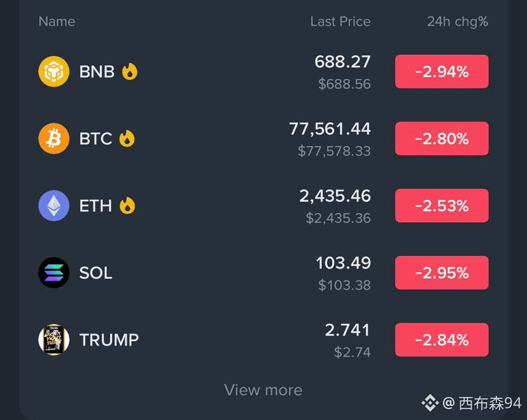
Task: Open the TRUMP coin thumbnail image
Action: (x=53, y=340)
